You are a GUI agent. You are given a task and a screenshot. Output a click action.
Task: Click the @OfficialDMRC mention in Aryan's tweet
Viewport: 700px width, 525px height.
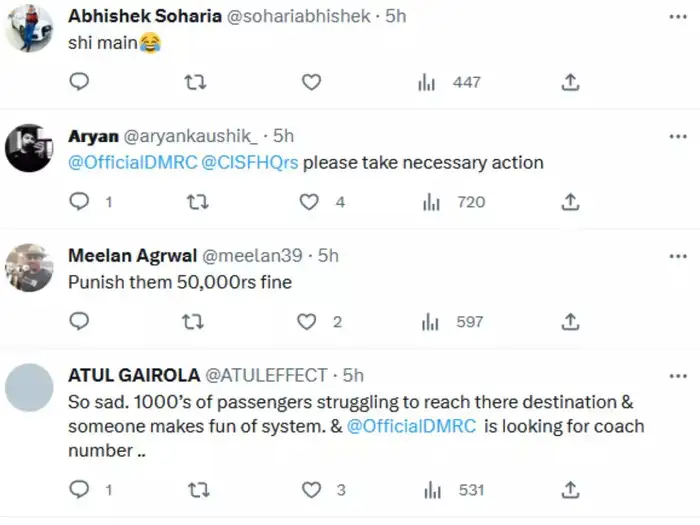(x=132, y=162)
